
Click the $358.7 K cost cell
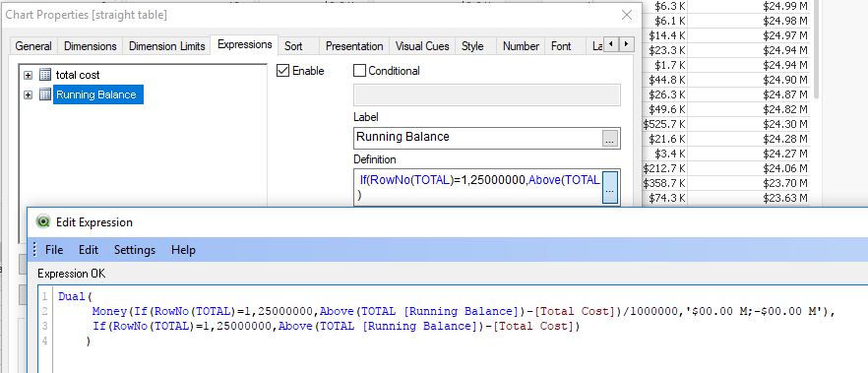tap(664, 183)
